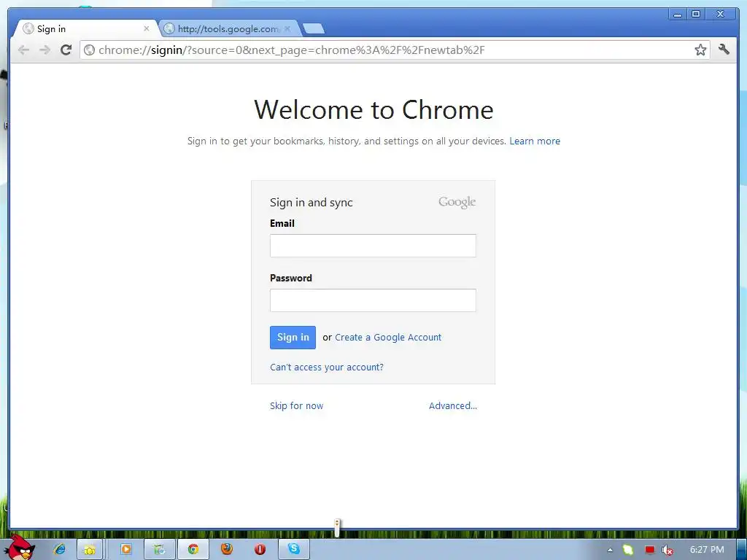Screen dimensions: 747x560
Task: Switch to the Sign in tab
Action: pos(85,28)
